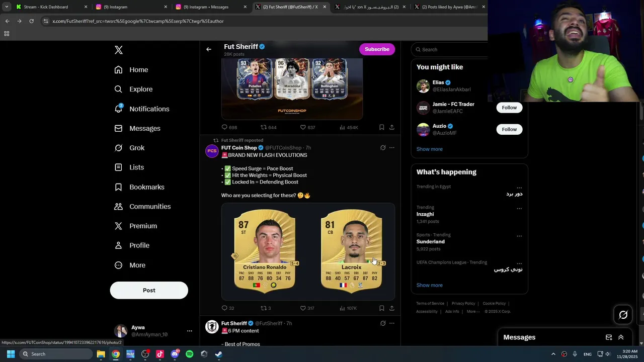644x362 pixels.
Task: Share the FUT Coin Shop post
Action: click(x=391, y=308)
